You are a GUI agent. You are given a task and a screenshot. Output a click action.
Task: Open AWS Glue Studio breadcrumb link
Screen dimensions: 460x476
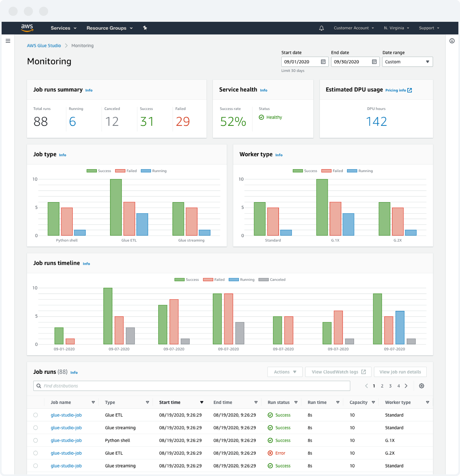click(x=44, y=46)
